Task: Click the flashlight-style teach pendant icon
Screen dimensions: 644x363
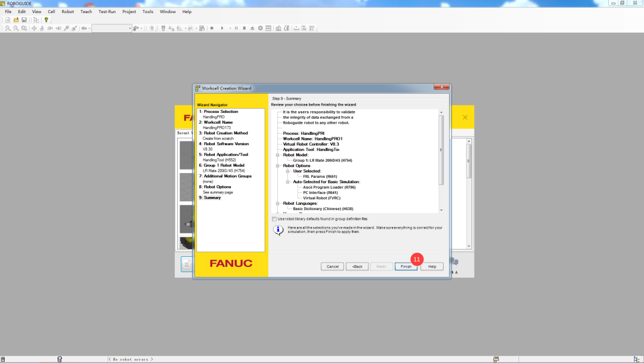Action: (163, 29)
